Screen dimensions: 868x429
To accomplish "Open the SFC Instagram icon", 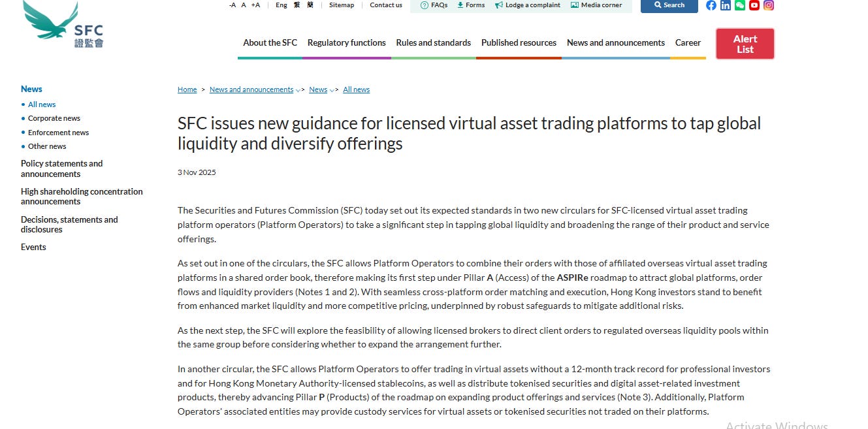I will click(769, 5).
